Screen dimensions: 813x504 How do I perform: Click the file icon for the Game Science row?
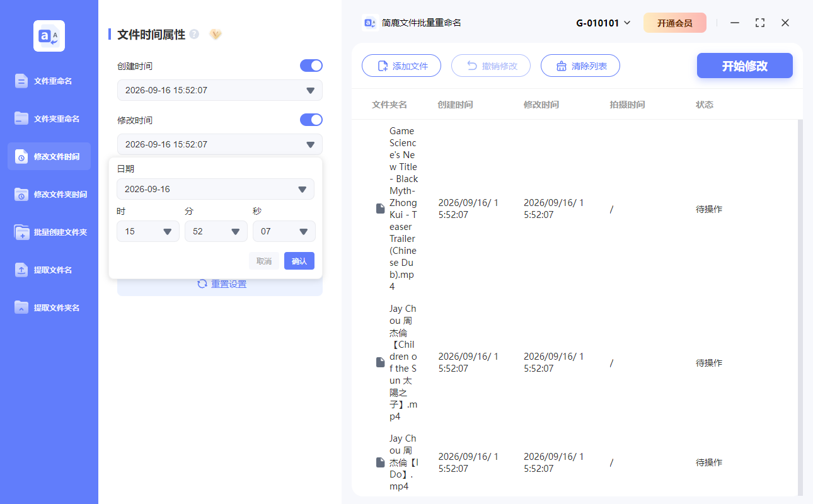coord(380,209)
